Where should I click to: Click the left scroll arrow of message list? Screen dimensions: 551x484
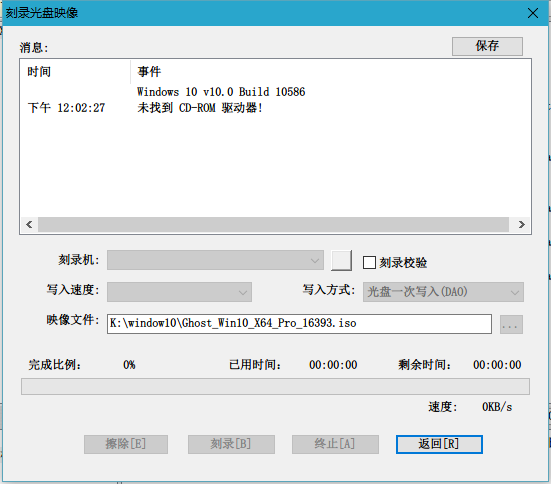click(29, 224)
